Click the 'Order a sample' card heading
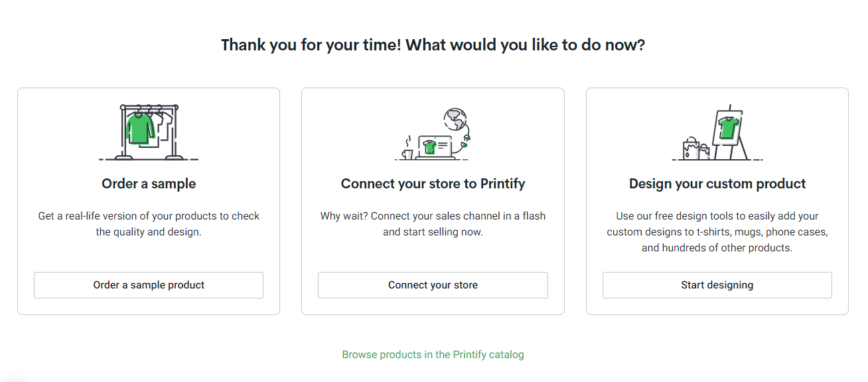The image size is (868, 382). [x=149, y=184]
